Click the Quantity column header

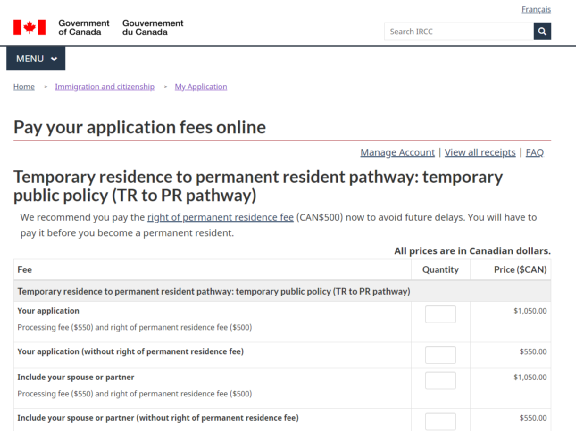[x=440, y=270]
